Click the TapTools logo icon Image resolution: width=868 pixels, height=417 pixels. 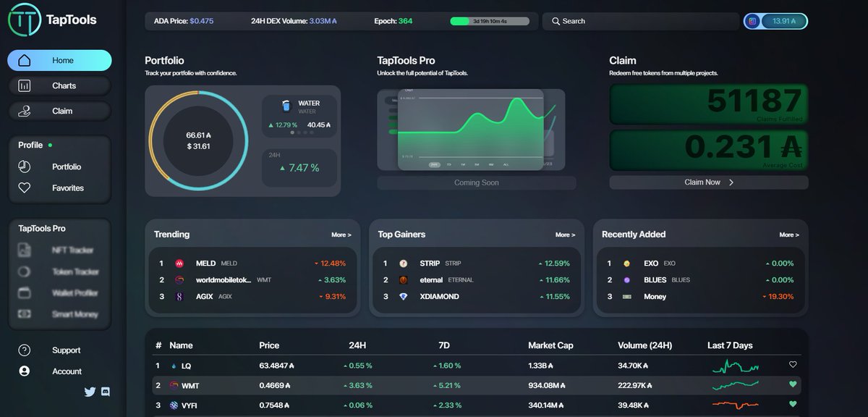tap(23, 20)
